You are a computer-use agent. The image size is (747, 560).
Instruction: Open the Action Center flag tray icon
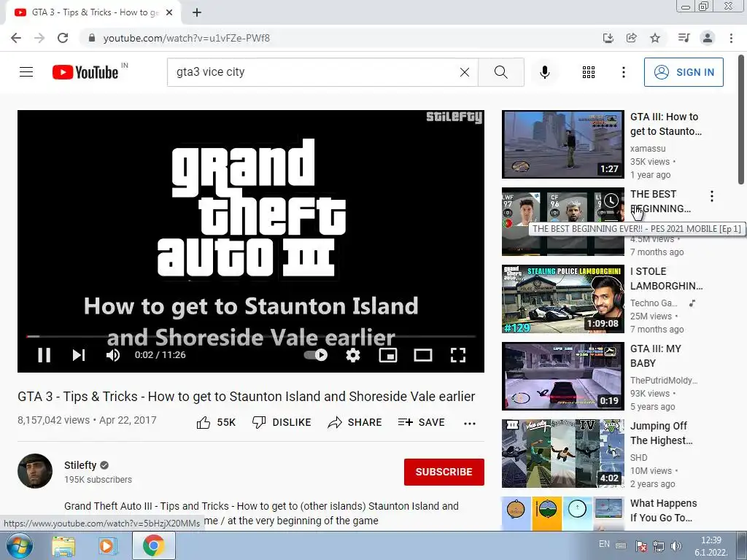[x=641, y=545]
